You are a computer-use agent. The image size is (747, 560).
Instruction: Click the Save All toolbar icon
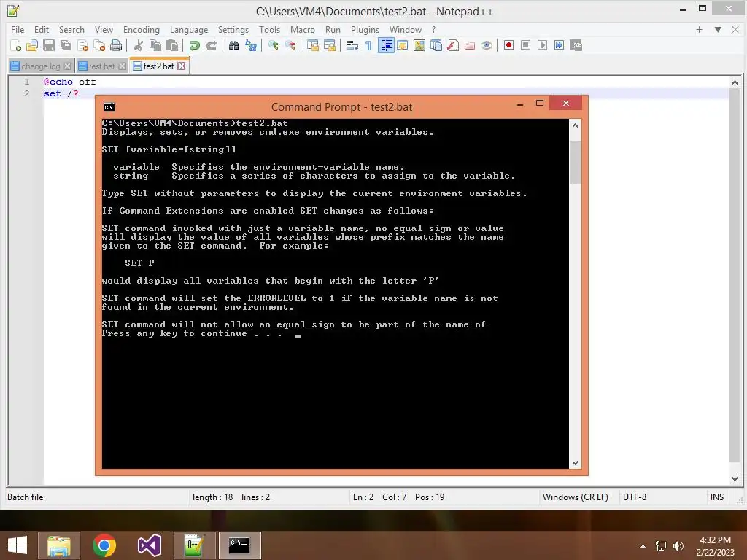coord(66,45)
